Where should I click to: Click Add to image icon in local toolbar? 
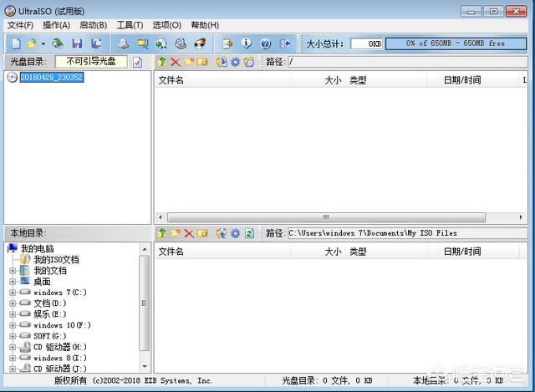click(x=222, y=233)
